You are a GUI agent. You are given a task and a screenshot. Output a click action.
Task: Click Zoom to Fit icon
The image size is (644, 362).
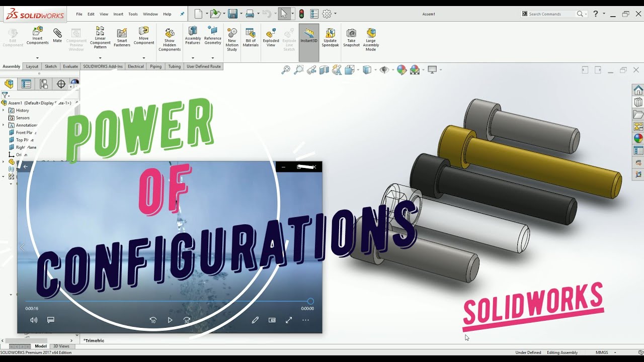click(286, 70)
